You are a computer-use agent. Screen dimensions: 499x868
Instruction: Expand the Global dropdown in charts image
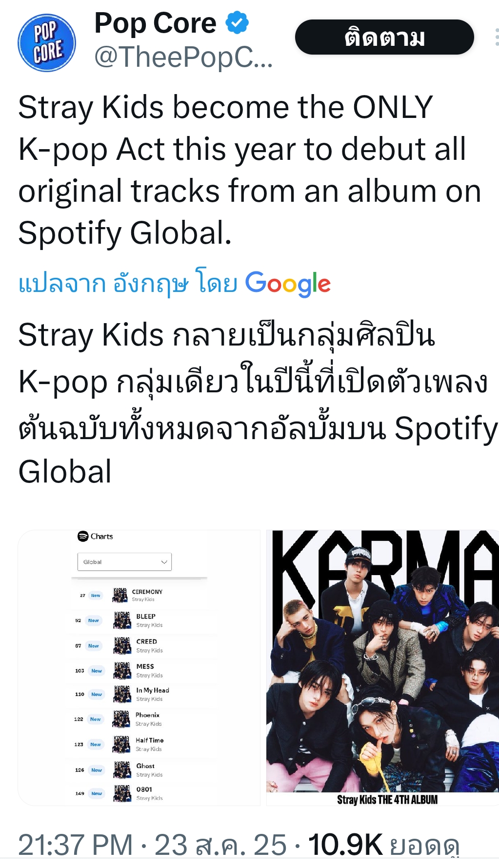pos(124,561)
